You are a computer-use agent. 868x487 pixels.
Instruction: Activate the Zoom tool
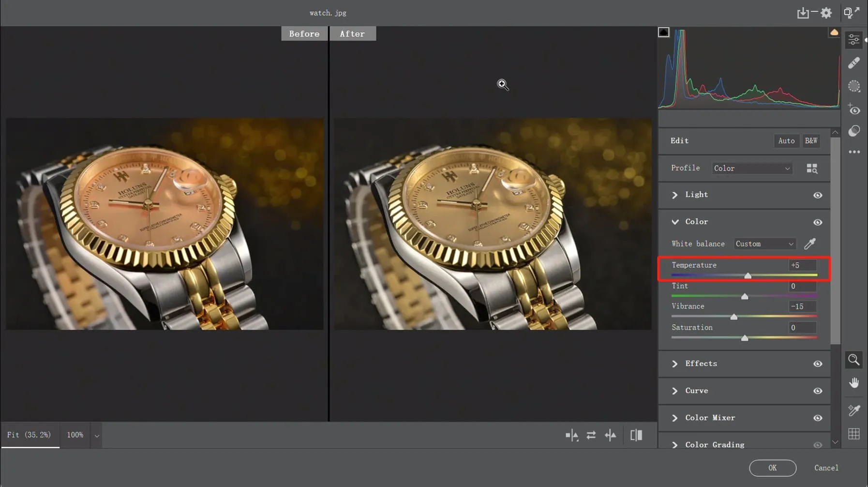pos(854,360)
